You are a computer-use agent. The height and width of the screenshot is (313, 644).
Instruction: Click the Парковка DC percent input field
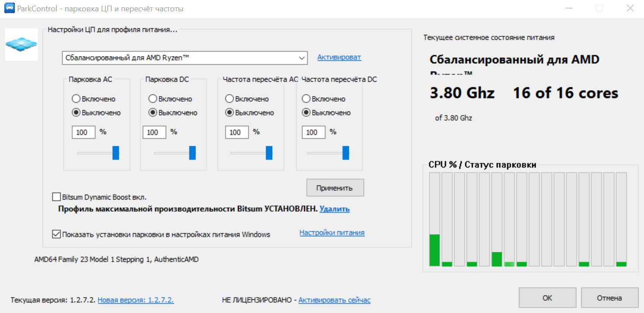[x=154, y=132]
